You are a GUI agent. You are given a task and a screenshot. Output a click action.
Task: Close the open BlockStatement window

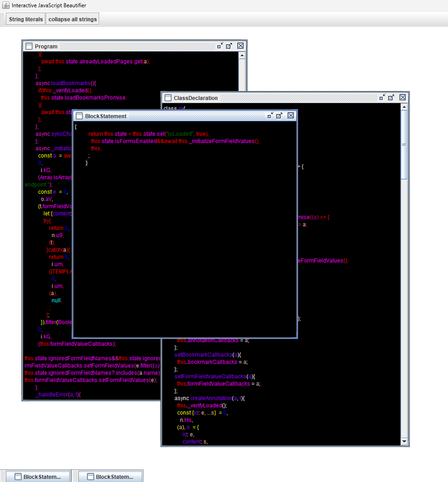point(291,116)
